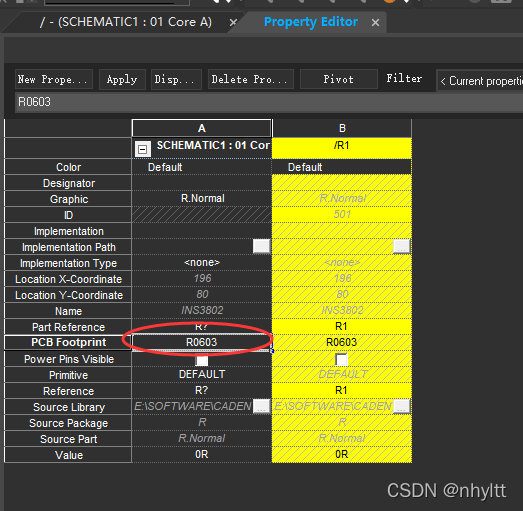
Task: Toggle Power Pins Visible checkbox in column A
Action: point(201,360)
